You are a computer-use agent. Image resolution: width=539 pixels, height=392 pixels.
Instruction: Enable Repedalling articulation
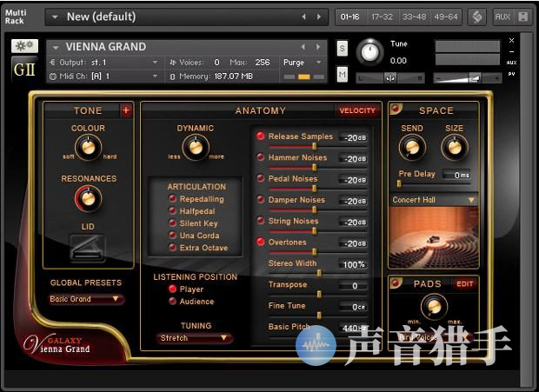click(x=172, y=198)
